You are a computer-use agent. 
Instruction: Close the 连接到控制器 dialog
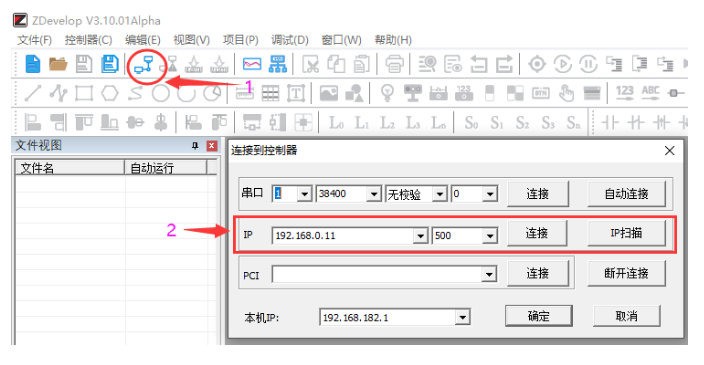coord(669,151)
